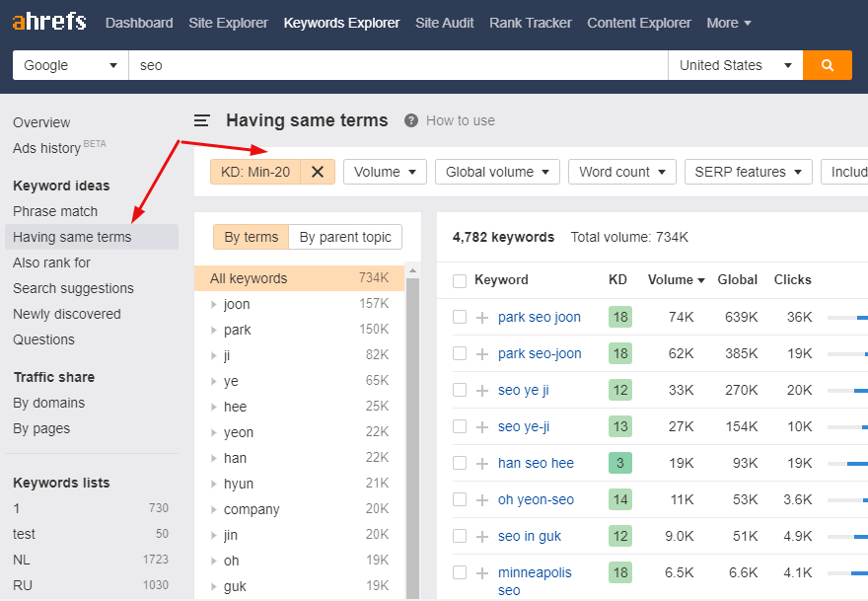Image resolution: width=868 pixels, height=601 pixels.
Task: Open the Overview page in sidebar
Action: [x=41, y=122]
